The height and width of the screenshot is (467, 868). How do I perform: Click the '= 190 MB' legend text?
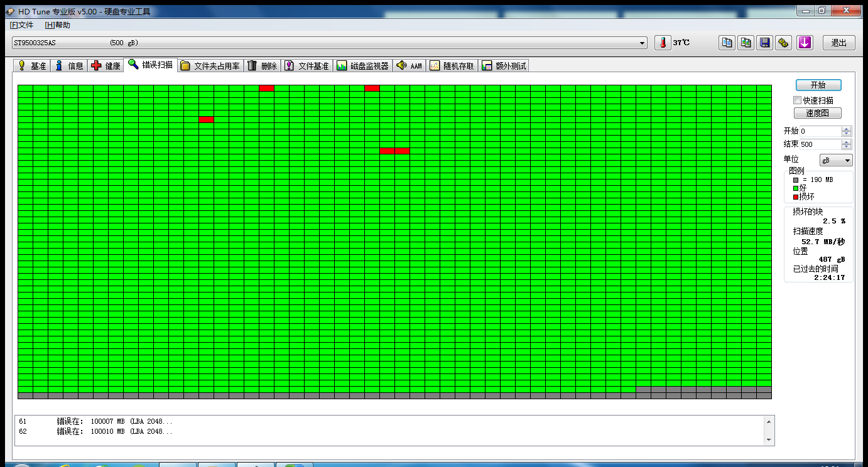tap(818, 180)
